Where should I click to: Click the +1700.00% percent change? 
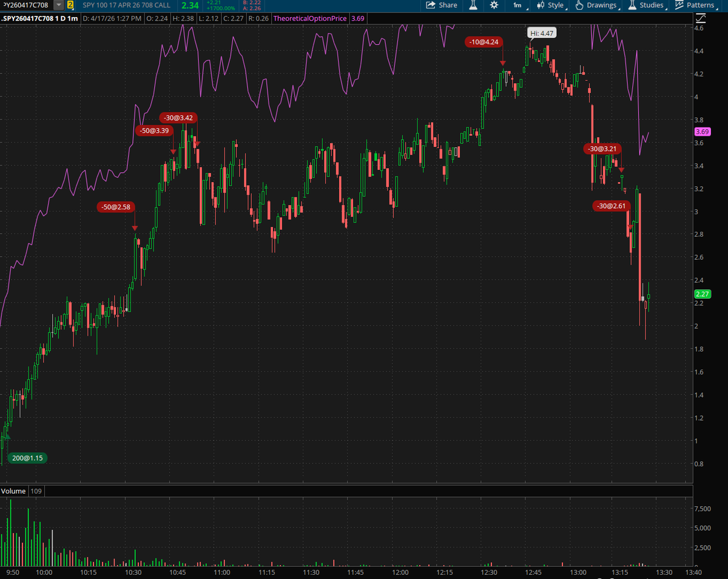pos(220,8)
